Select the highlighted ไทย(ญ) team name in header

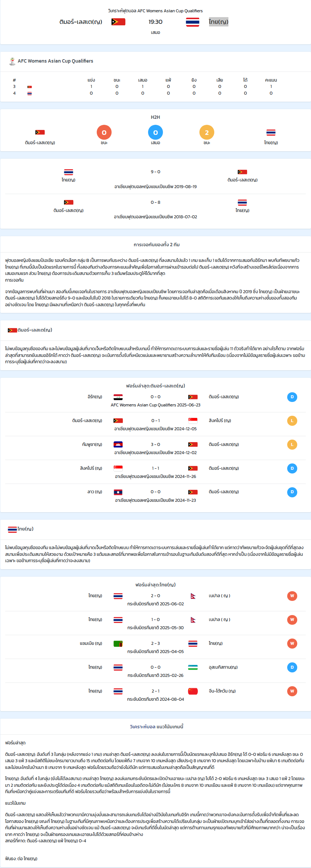pos(218,22)
